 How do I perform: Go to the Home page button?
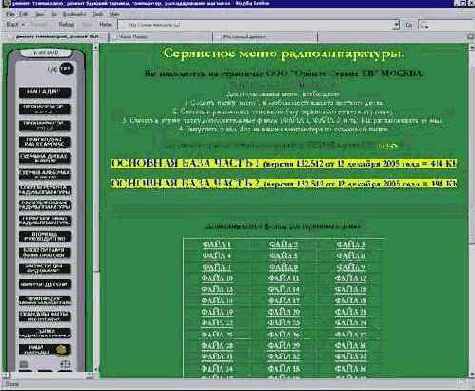105,25
